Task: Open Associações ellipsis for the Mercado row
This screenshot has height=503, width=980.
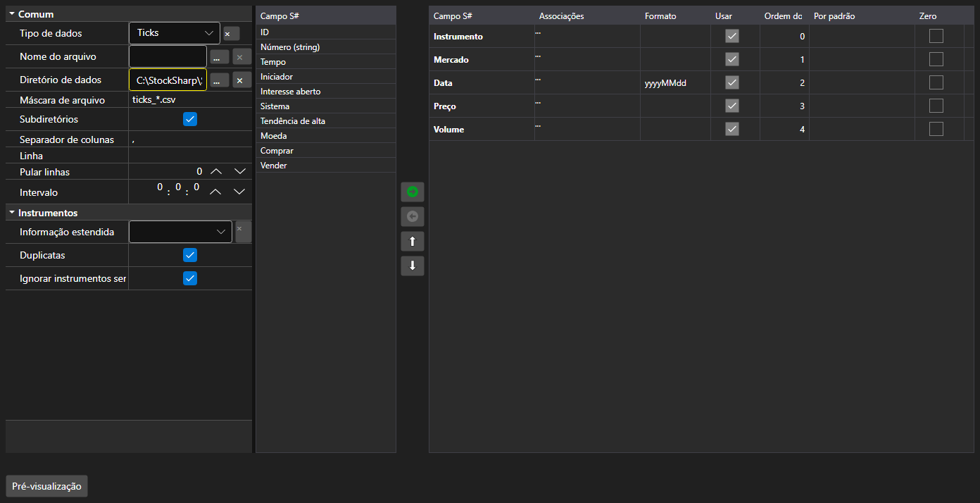Action: (538, 55)
